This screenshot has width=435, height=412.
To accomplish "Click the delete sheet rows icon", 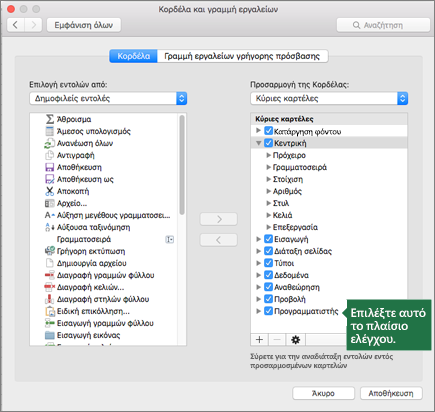I will pyautogui.click(x=50, y=275).
